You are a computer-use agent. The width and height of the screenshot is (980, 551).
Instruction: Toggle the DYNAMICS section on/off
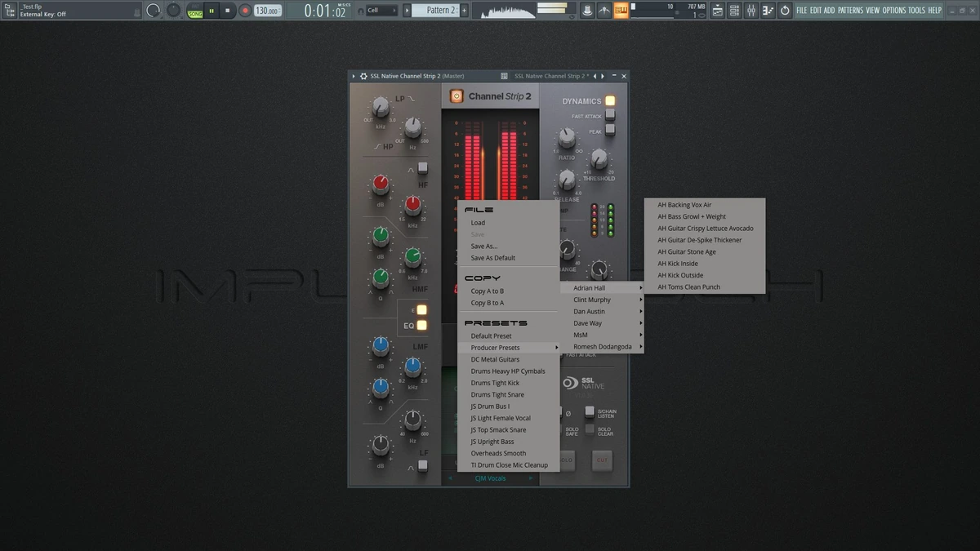(609, 101)
